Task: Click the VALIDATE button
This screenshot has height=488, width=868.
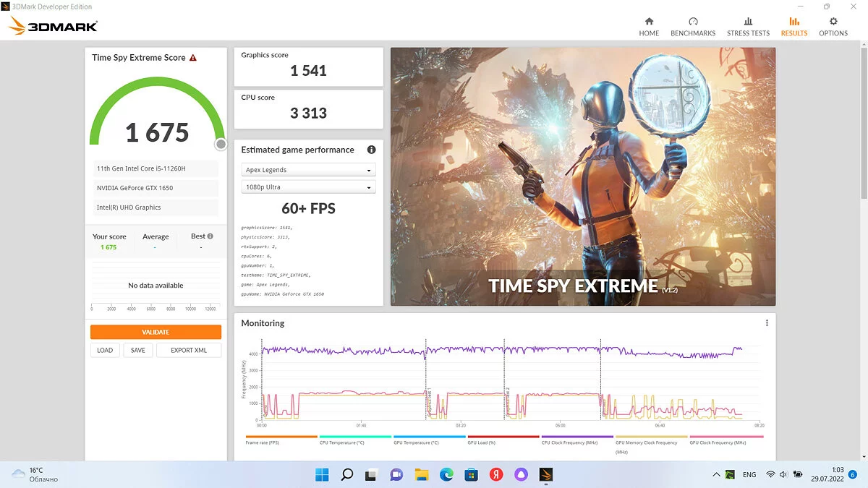Action: [156, 332]
